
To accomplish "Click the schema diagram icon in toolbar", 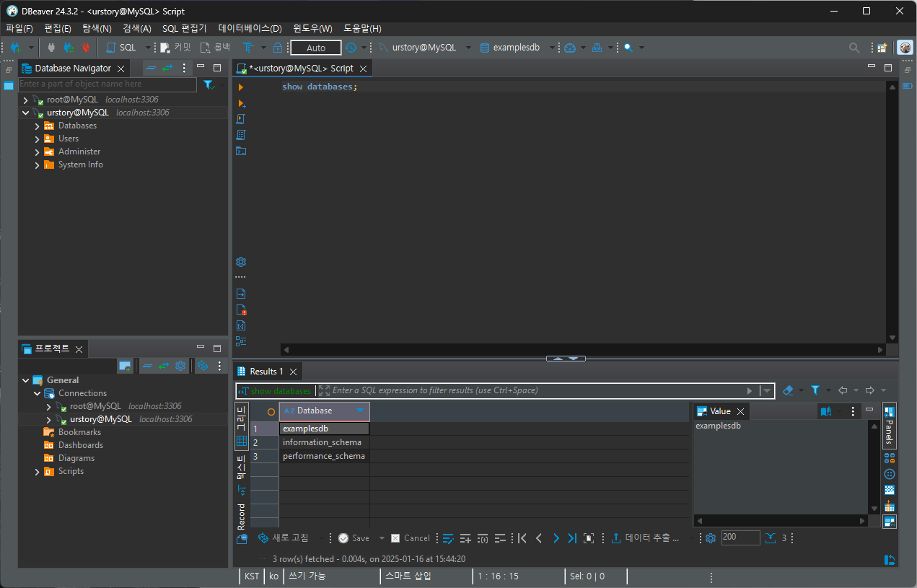I will pyautogui.click(x=597, y=48).
